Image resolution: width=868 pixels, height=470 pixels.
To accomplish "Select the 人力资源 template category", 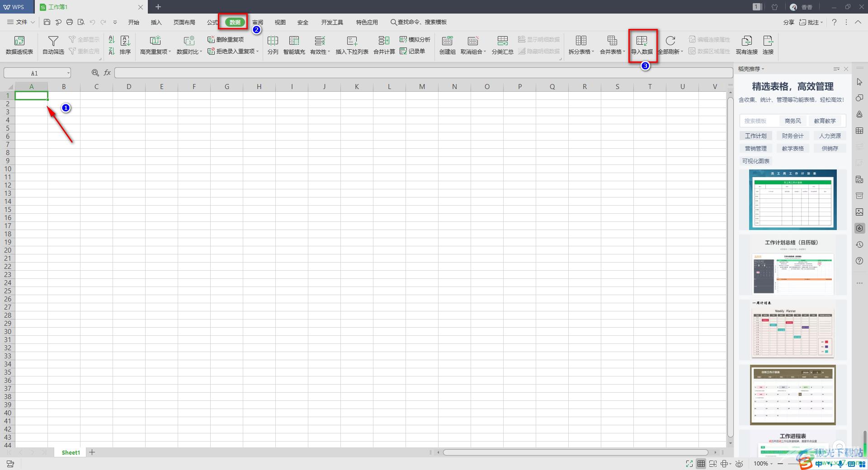I will 830,136.
